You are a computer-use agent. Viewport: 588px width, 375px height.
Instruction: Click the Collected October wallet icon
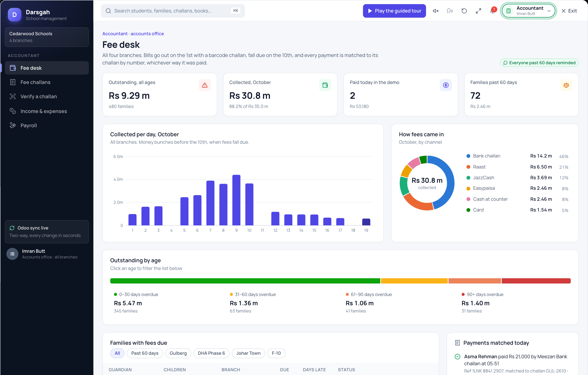(x=325, y=85)
